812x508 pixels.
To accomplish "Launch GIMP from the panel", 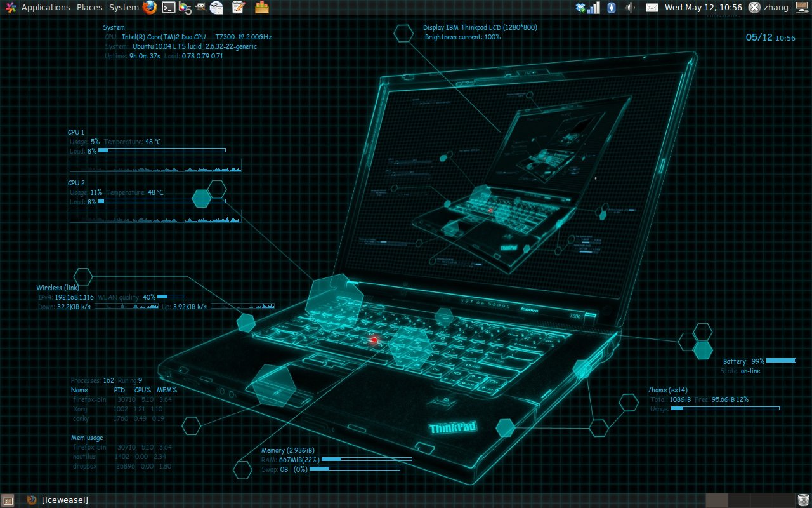I will coord(200,8).
